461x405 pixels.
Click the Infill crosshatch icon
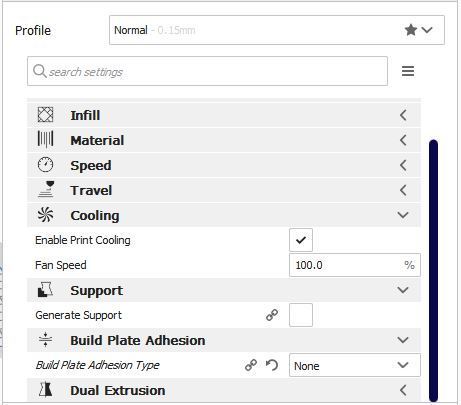click(45, 115)
